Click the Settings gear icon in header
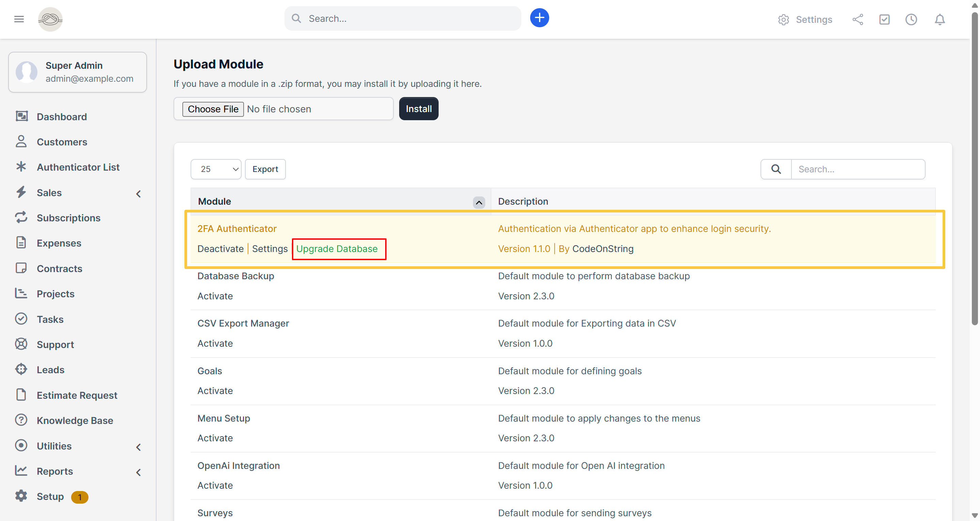Screen dimensions: 980x521 tap(783, 19)
